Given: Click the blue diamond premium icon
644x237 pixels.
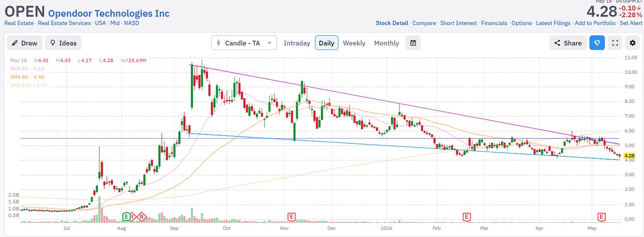Looking at the screenshot, I should coord(597,43).
